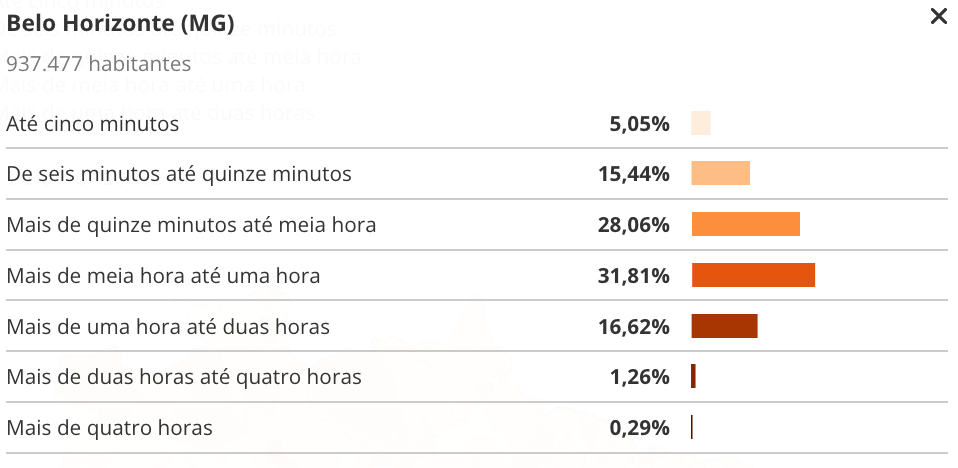Select the 28,06% percentage value
This screenshot has height=468, width=958.
tap(633, 225)
